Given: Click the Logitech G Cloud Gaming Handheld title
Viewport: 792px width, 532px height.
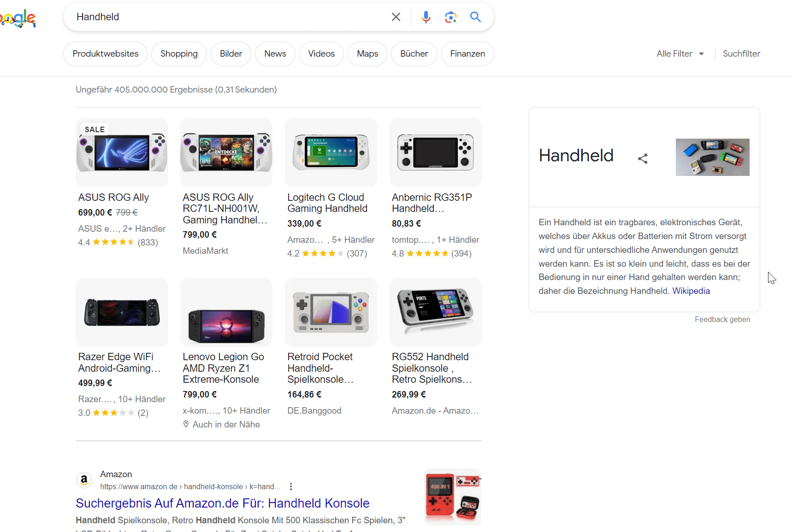Looking at the screenshot, I should (327, 203).
